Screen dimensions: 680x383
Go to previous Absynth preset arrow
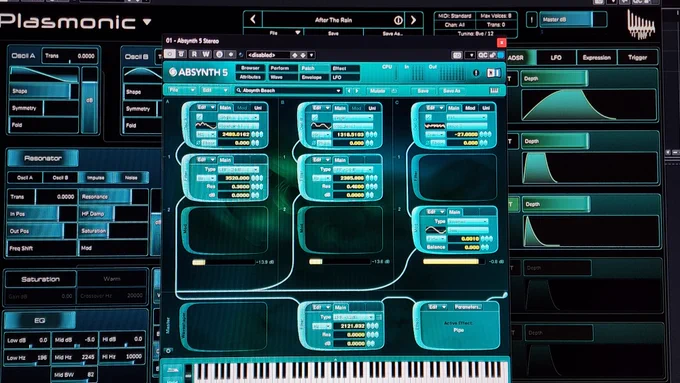349,91
